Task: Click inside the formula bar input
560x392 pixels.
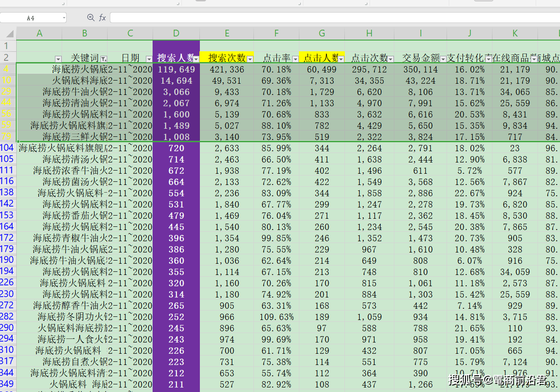Action: click(333, 18)
